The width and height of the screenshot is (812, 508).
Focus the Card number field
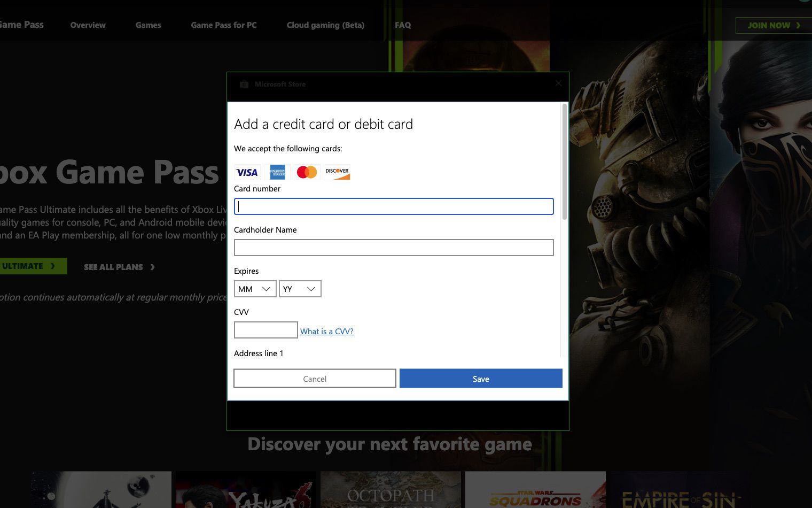click(x=394, y=206)
